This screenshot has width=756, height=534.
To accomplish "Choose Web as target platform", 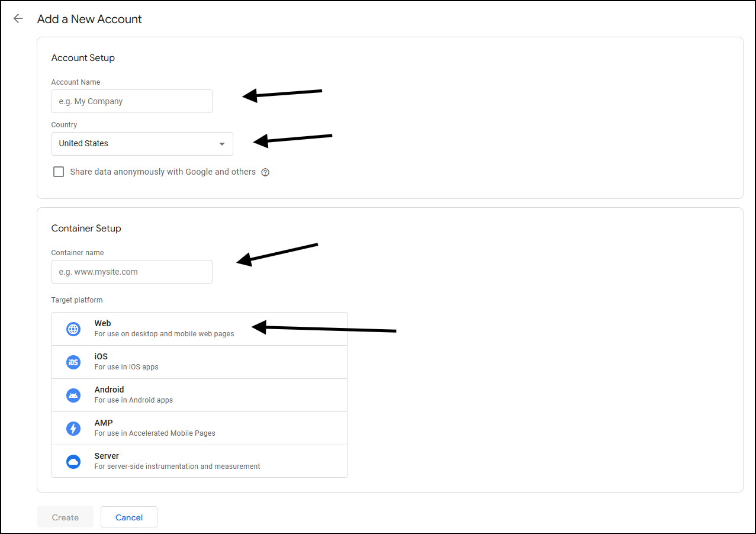I will 200,329.
